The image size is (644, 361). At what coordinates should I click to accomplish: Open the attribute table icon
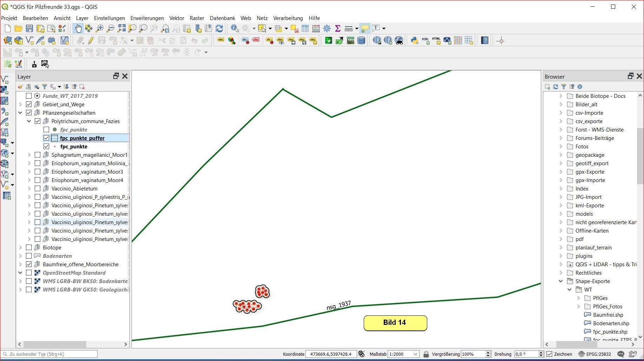tap(305, 28)
